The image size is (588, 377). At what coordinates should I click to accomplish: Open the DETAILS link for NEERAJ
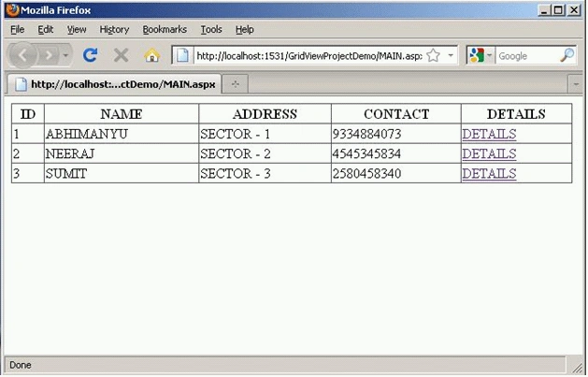(489, 153)
